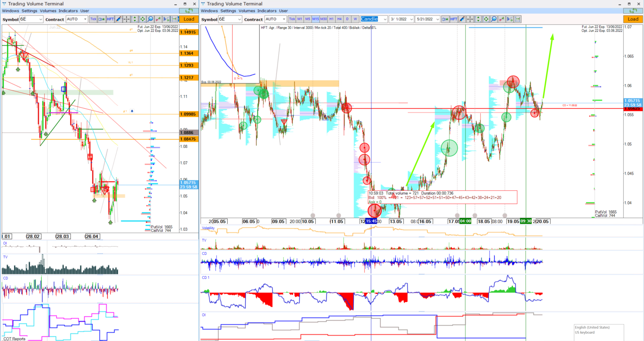
Task: Click the volume profile D icon in right window
Action: pos(510,19)
